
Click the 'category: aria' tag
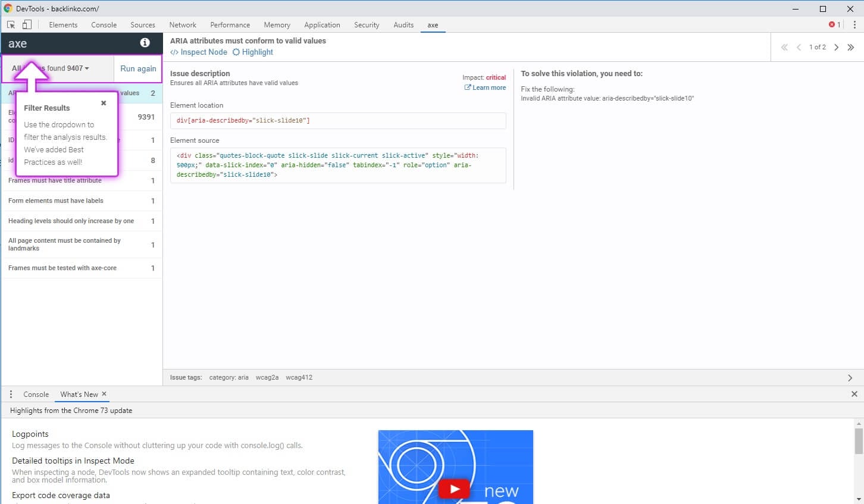(x=228, y=378)
